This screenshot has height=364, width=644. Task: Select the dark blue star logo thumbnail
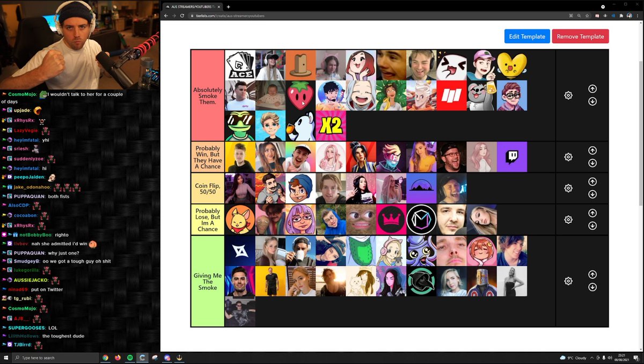(240, 251)
